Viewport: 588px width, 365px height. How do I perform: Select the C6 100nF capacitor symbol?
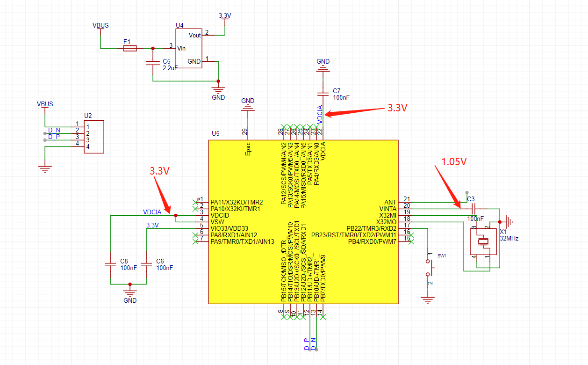click(146, 264)
